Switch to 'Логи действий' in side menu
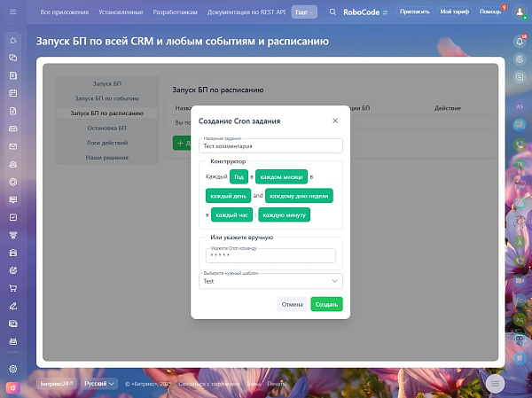The height and width of the screenshot is (398, 532). tap(106, 142)
